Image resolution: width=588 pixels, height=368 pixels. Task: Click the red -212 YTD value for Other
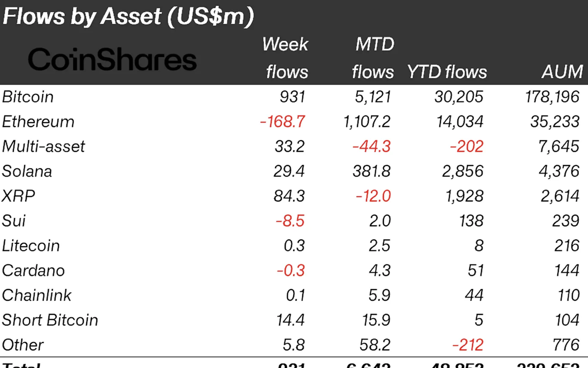(x=468, y=345)
